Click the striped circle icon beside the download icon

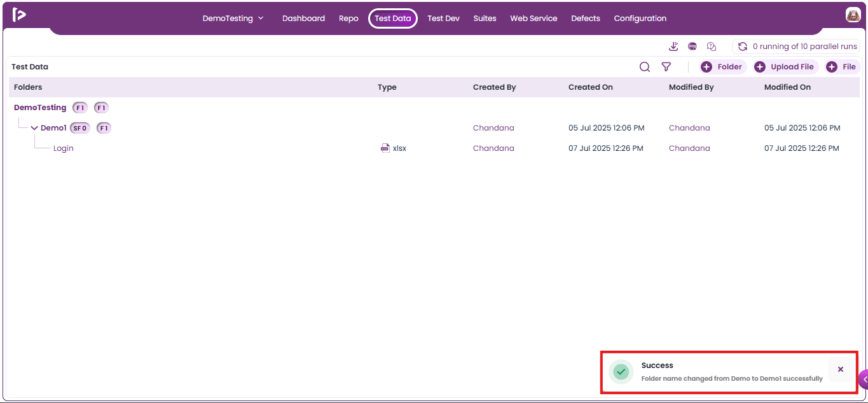pos(692,46)
